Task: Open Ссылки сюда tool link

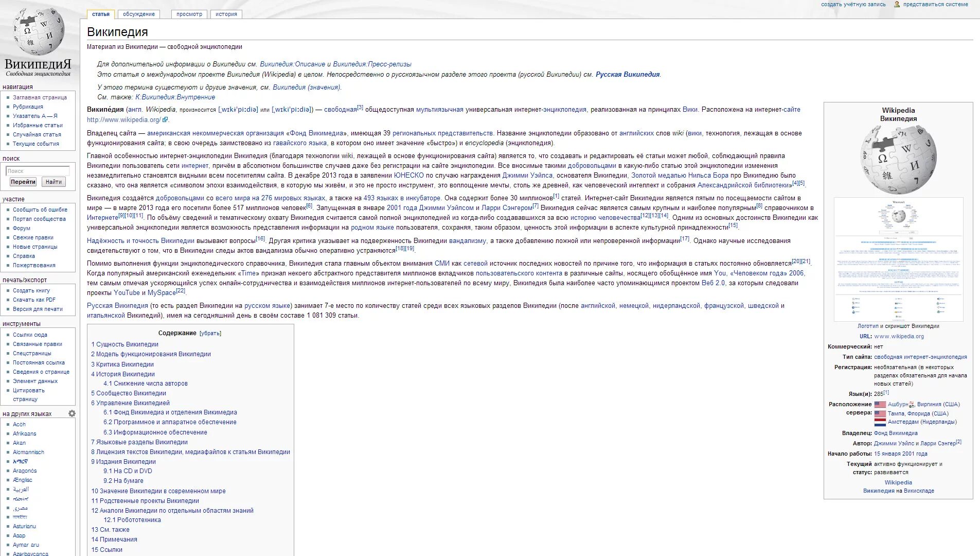Action: click(30, 335)
